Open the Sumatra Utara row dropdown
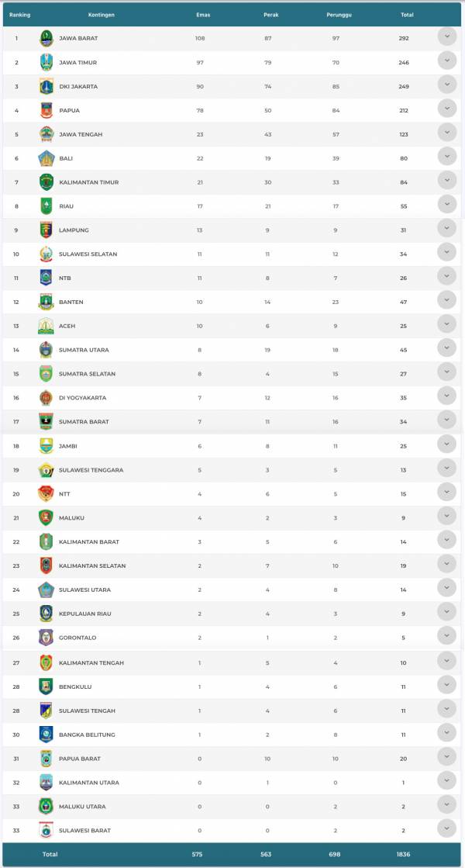465x868 pixels. [446, 348]
